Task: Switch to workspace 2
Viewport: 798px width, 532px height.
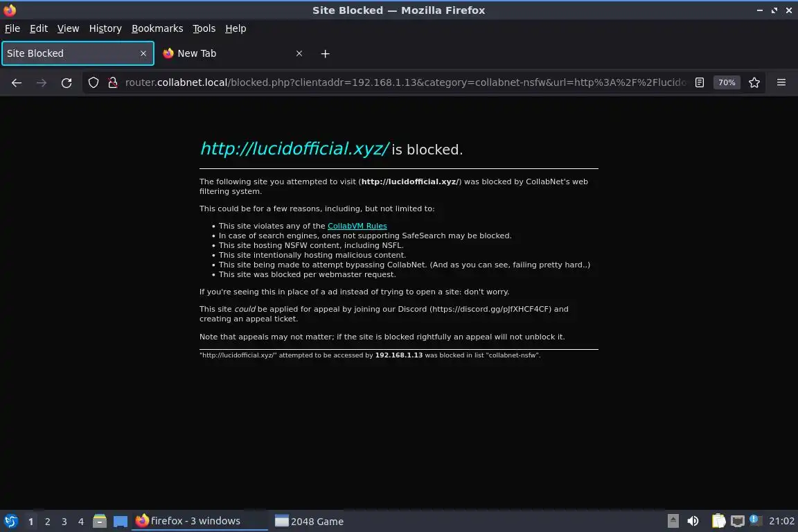Action: [x=47, y=522]
